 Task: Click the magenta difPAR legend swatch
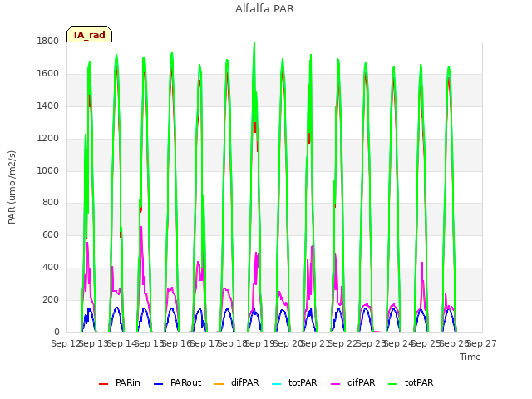[336, 384]
